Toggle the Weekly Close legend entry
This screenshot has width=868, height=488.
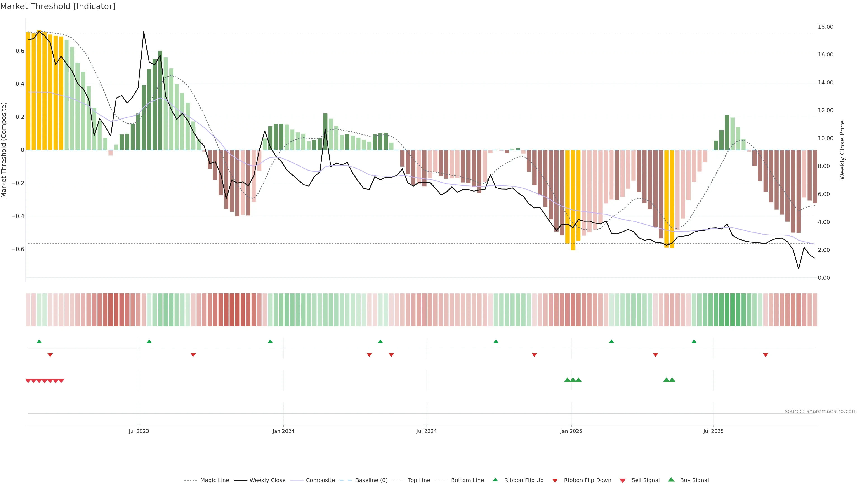click(267, 480)
